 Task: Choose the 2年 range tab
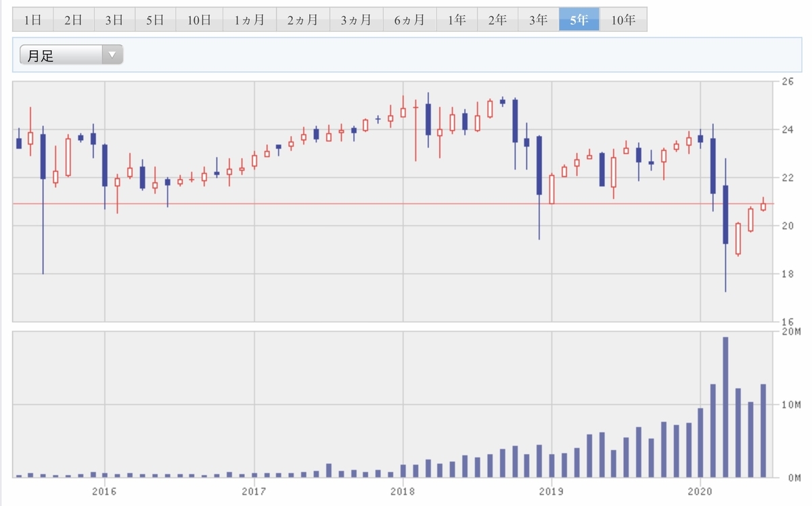click(497, 20)
